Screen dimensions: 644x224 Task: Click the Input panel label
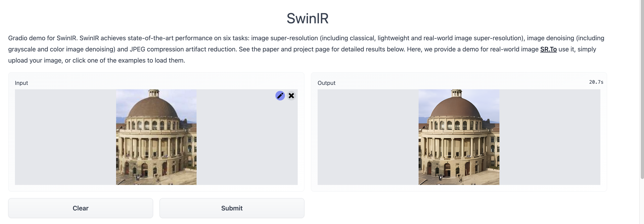(x=21, y=83)
